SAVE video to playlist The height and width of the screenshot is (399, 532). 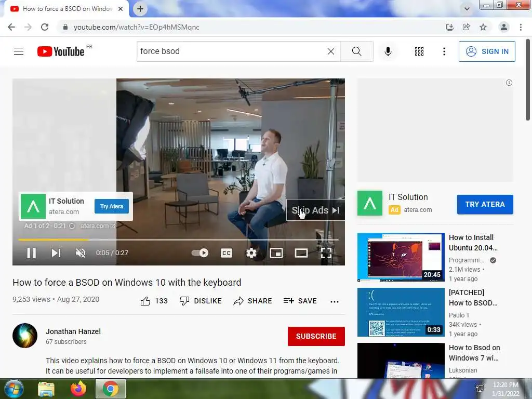point(300,301)
